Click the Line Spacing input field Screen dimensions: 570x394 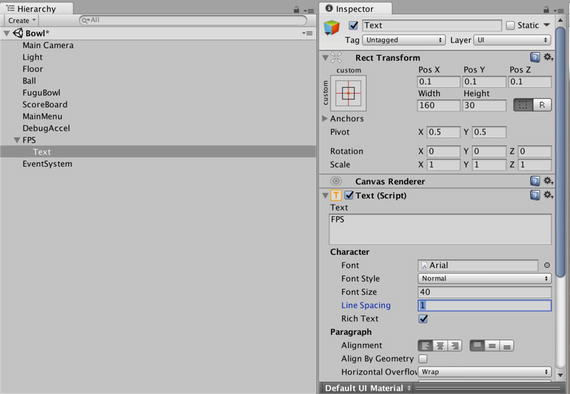tap(485, 305)
